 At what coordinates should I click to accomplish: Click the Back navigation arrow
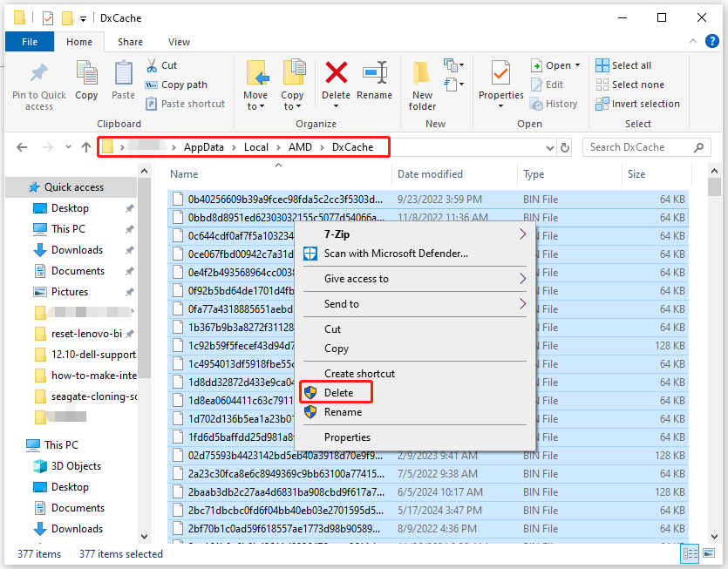pos(22,147)
